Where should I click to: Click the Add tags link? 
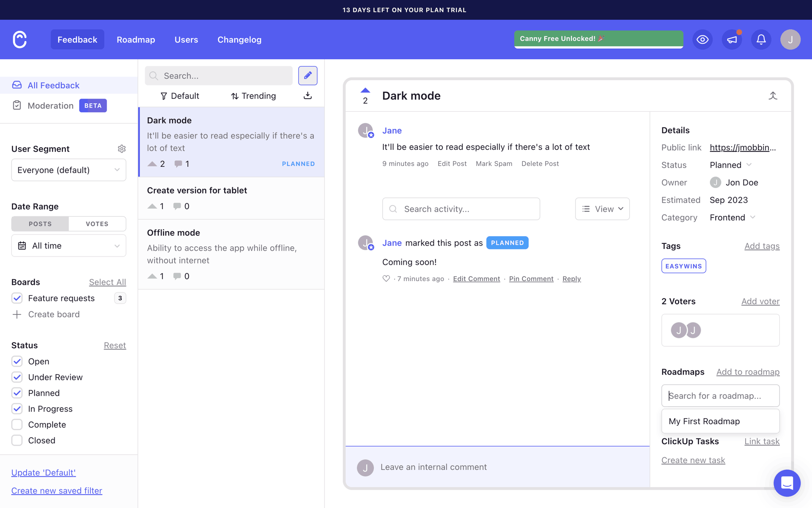[762, 246]
